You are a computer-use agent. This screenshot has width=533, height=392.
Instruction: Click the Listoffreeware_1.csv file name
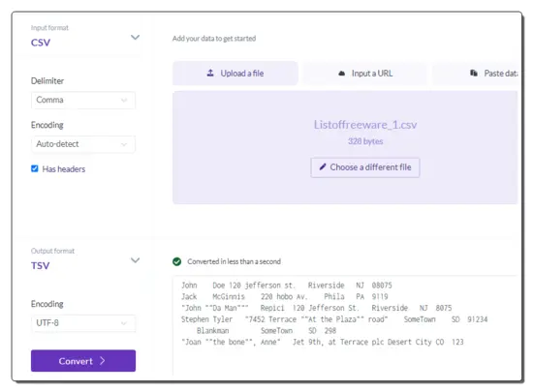(365, 125)
